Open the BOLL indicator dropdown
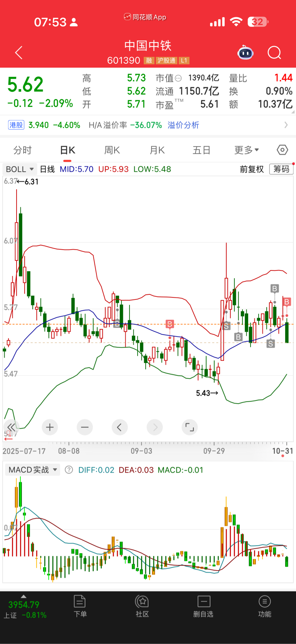 pyautogui.click(x=20, y=169)
